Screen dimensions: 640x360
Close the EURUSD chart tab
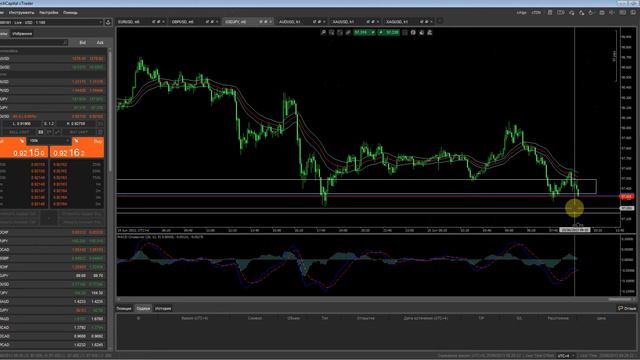(163, 22)
